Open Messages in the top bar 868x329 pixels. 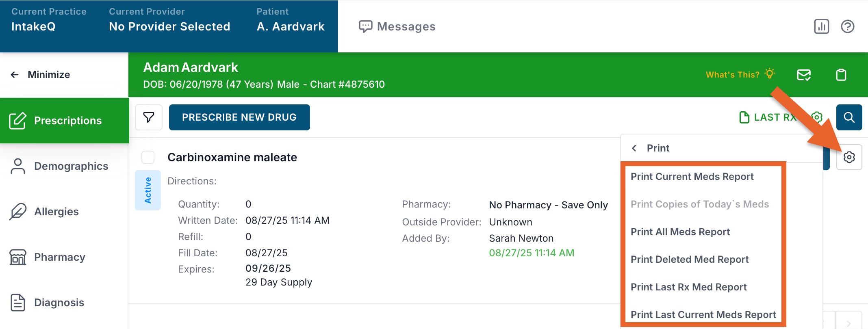point(397,27)
